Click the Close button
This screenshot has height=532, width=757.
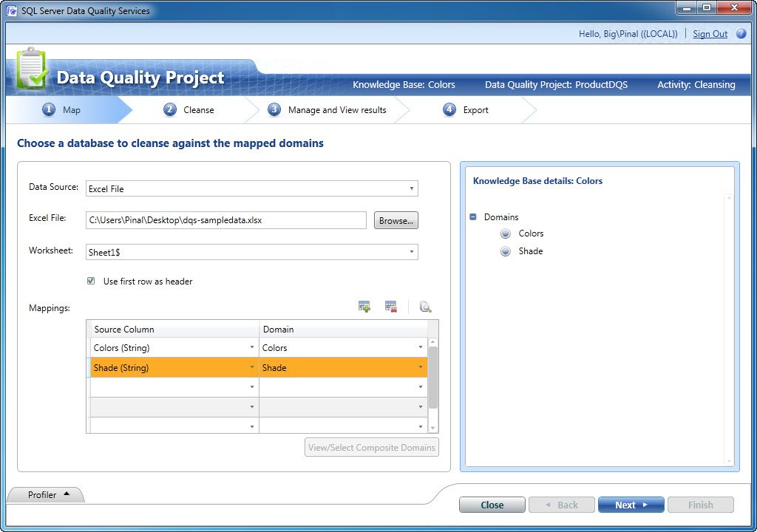click(x=492, y=505)
